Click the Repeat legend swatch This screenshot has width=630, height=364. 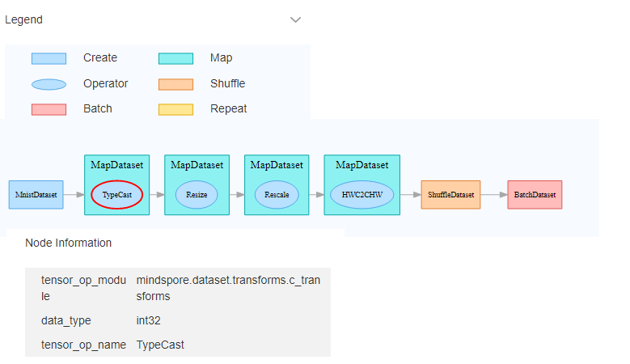point(175,109)
